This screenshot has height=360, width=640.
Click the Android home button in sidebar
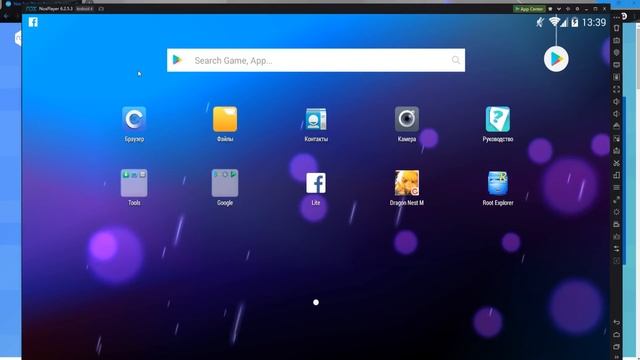click(x=616, y=334)
